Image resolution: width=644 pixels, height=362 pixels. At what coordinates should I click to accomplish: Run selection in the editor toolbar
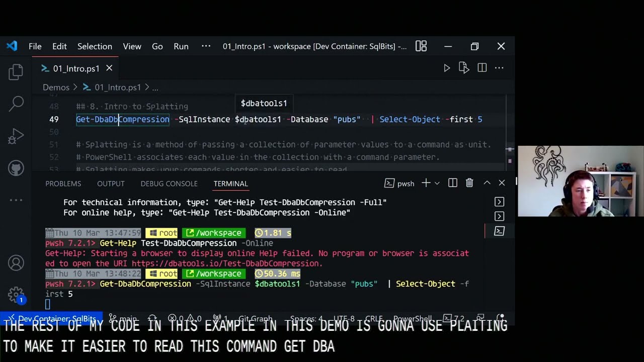coord(464,68)
